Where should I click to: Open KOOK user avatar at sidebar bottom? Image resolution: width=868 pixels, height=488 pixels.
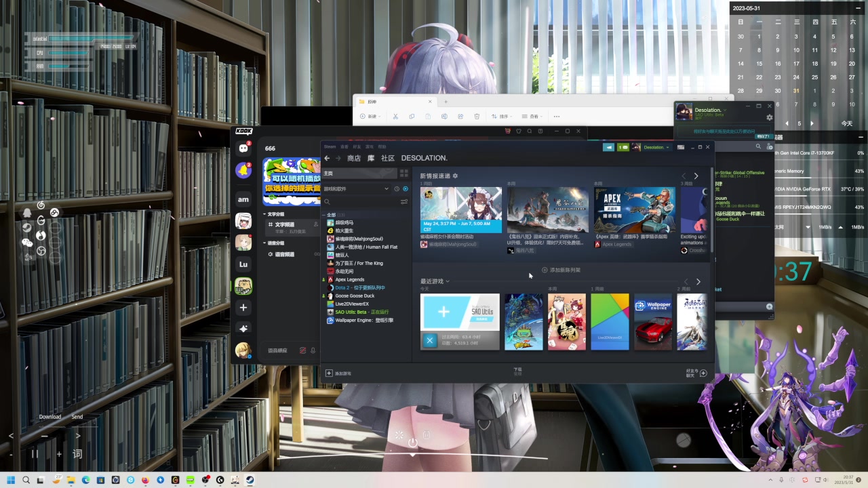point(243,350)
